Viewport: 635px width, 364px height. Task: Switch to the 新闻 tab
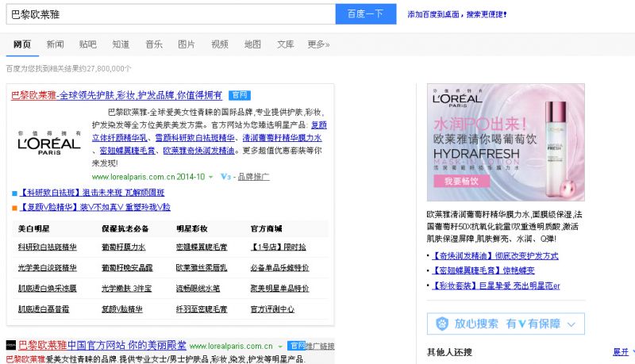coord(55,44)
